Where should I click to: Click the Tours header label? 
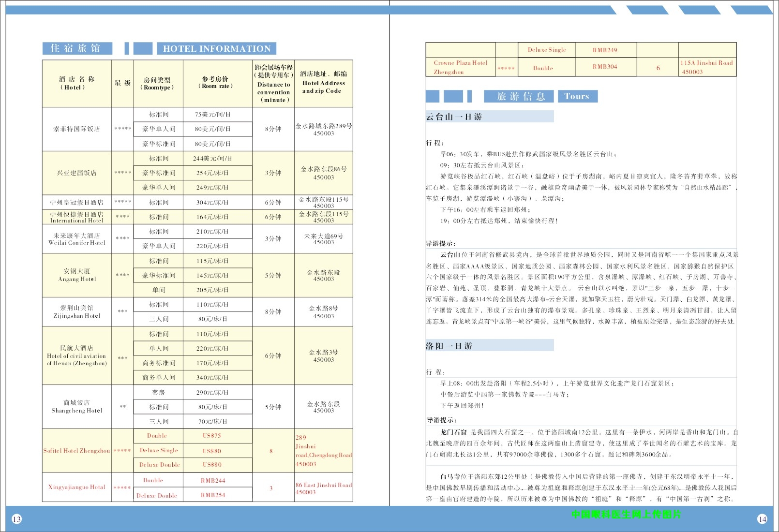click(x=577, y=96)
